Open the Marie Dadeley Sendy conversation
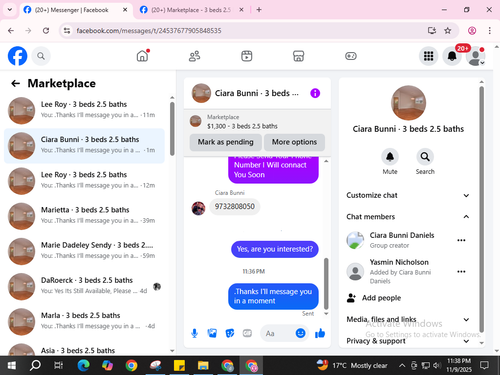 point(84,251)
